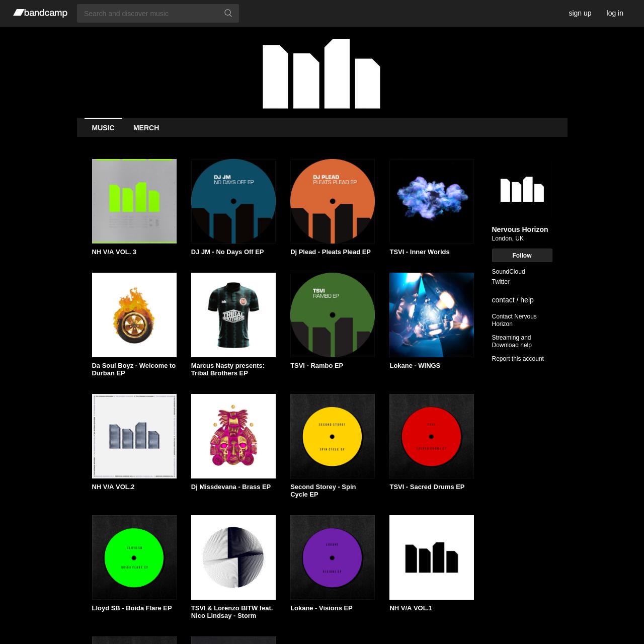Click 'TSVI - Rambo EP' title
Image resolution: width=644 pixels, height=644 pixels.
coord(316,366)
